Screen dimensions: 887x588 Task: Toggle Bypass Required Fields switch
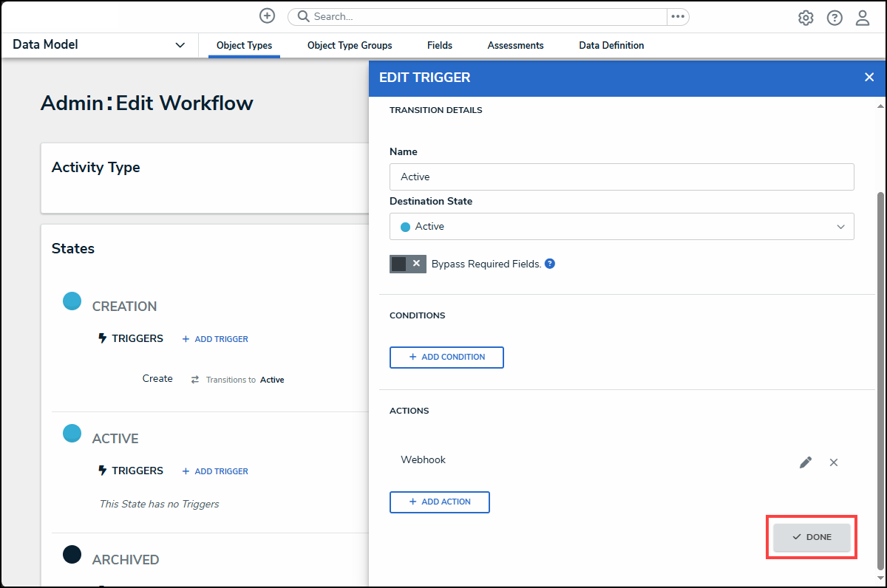[x=408, y=264]
